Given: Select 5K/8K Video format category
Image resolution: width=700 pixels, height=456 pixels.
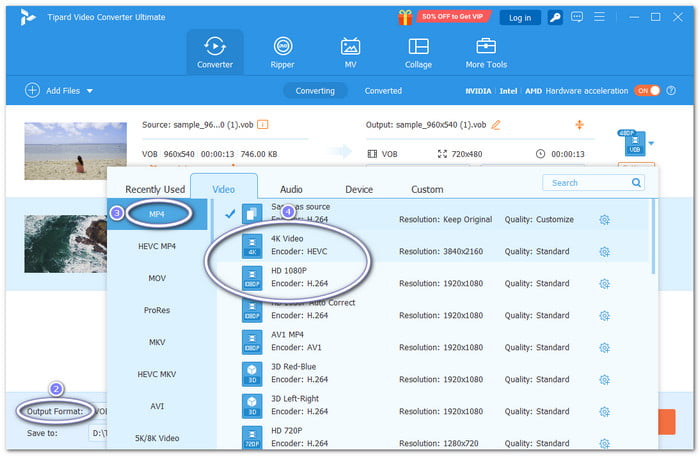Looking at the screenshot, I should 157,438.
